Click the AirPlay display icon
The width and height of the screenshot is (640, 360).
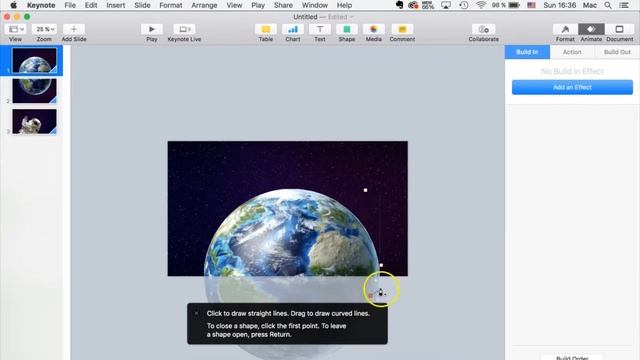pyautogui.click(x=446, y=5)
